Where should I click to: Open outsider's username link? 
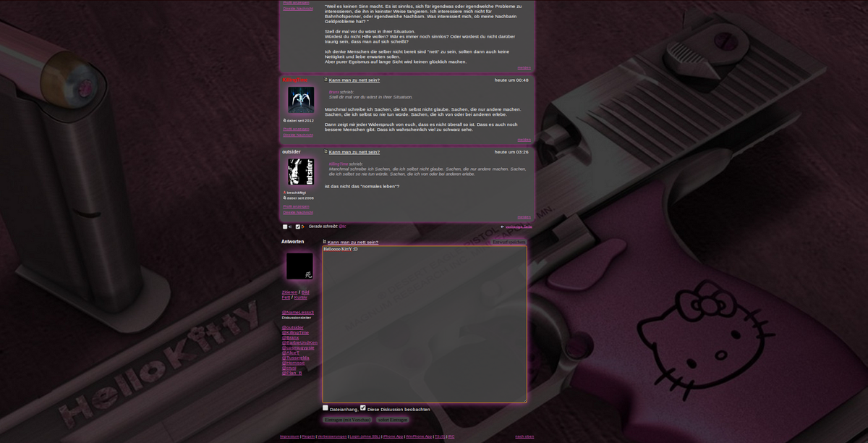(292, 152)
